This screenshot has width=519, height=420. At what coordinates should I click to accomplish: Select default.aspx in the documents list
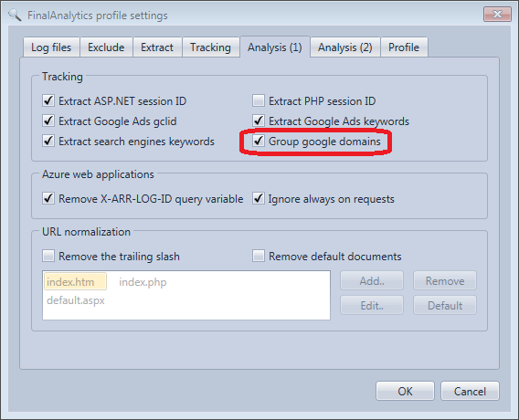coord(76,300)
